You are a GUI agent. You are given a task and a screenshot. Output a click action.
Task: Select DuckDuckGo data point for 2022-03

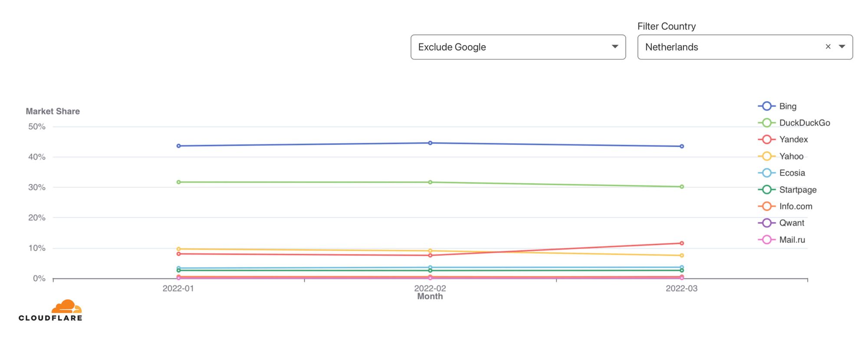(x=681, y=187)
